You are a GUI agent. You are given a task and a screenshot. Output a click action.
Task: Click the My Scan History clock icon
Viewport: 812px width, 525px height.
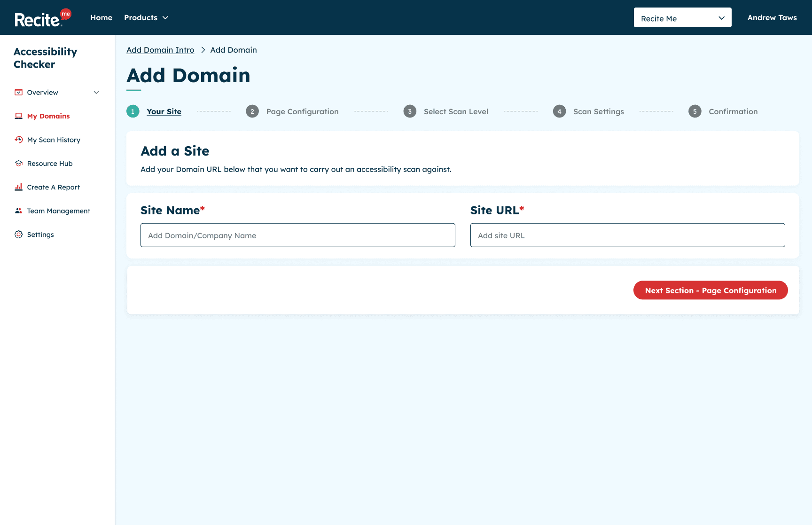[x=19, y=139]
